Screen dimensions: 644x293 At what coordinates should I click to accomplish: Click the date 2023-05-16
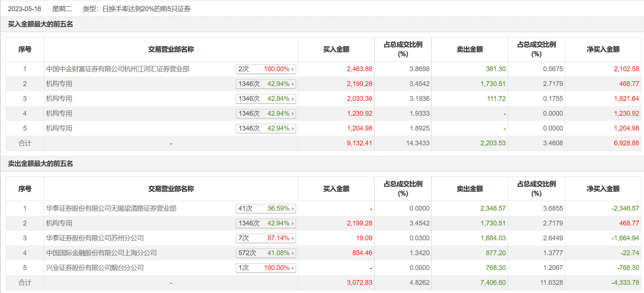pos(25,9)
